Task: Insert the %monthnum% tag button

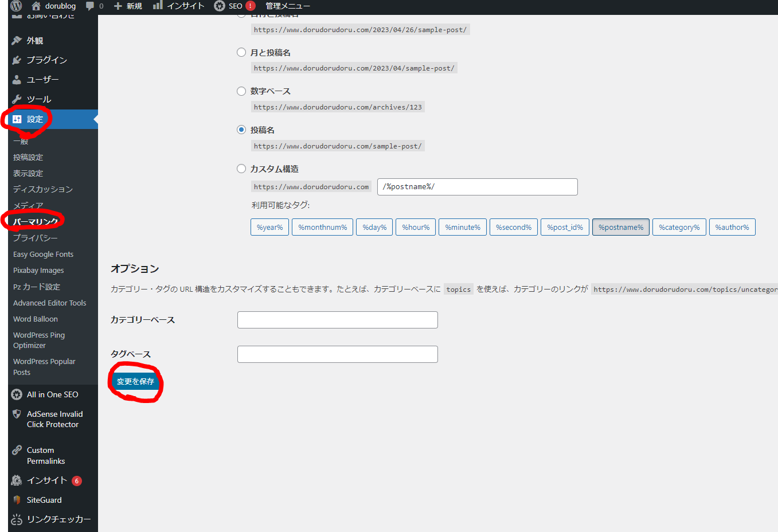Action: [322, 227]
